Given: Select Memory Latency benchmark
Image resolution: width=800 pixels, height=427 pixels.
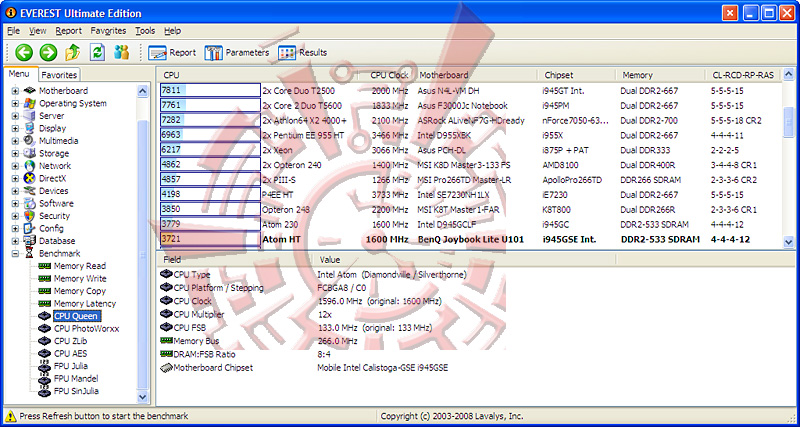Looking at the screenshot, I should (85, 304).
